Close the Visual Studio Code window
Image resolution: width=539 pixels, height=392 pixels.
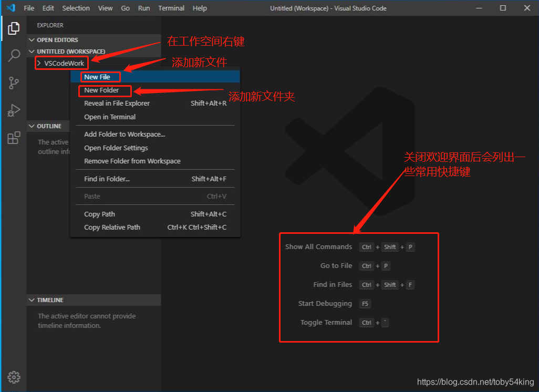(x=527, y=8)
